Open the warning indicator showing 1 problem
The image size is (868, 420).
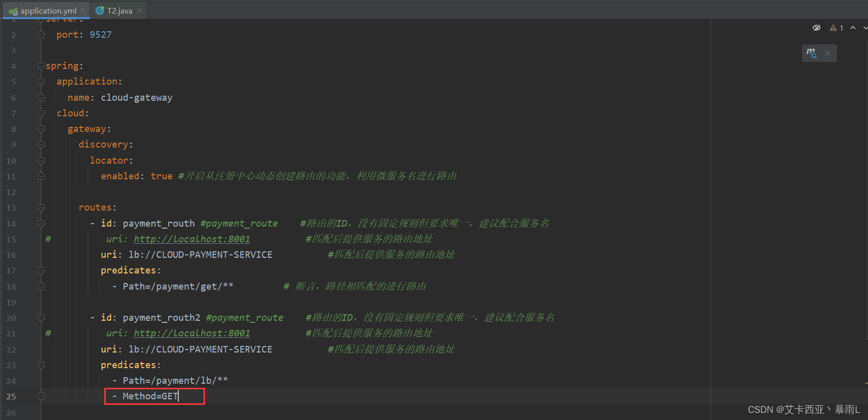pos(836,28)
